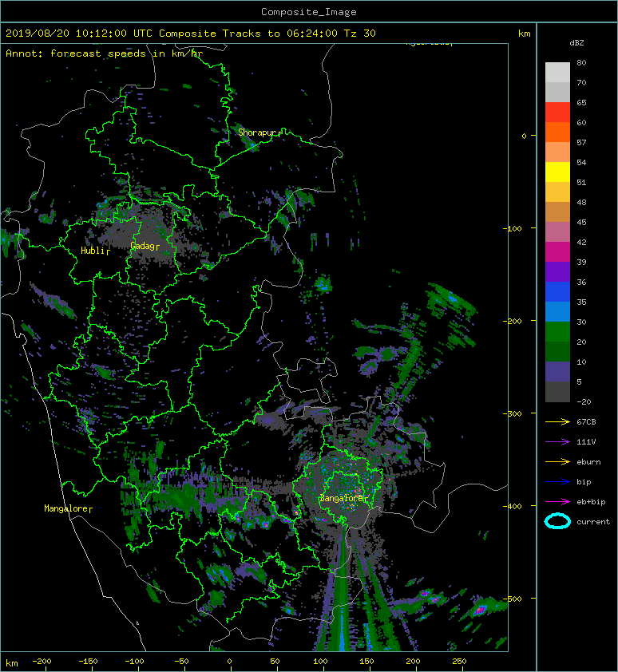
Task: Click the -500 tick on the vertical axis
Action: (x=513, y=599)
